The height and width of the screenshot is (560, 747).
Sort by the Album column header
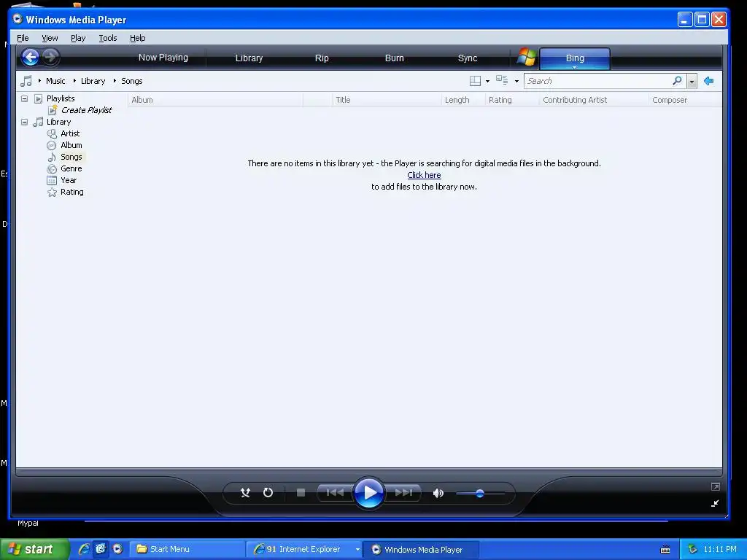[215, 100]
